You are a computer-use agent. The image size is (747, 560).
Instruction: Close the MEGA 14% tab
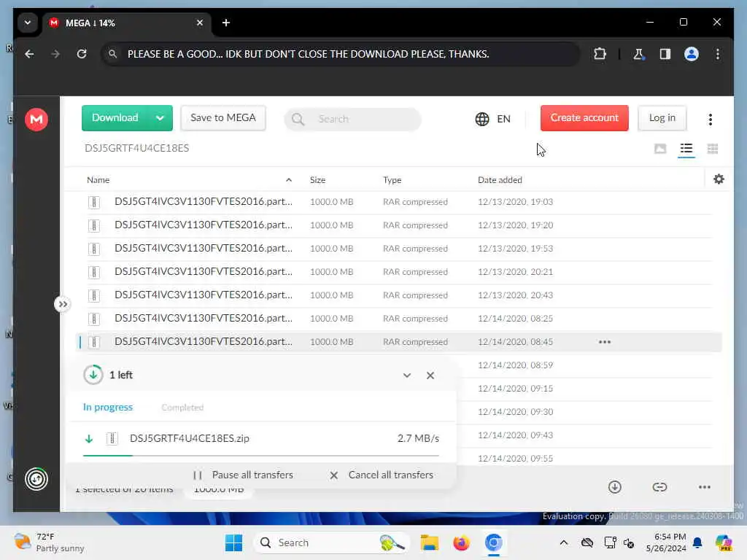200,23
